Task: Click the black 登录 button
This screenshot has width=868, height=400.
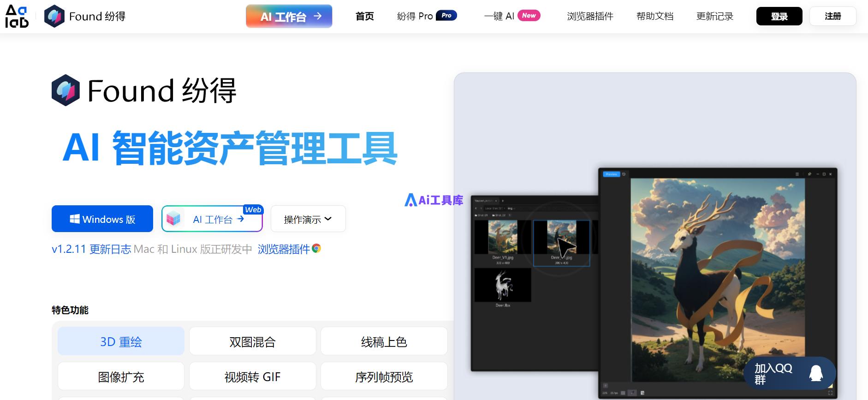Action: pyautogui.click(x=779, y=17)
